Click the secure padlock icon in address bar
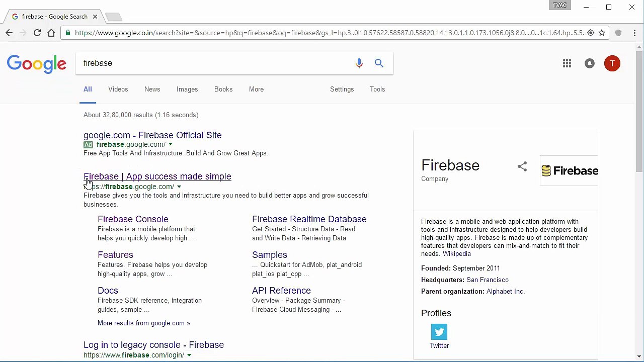This screenshot has height=362, width=644. coord(68,33)
